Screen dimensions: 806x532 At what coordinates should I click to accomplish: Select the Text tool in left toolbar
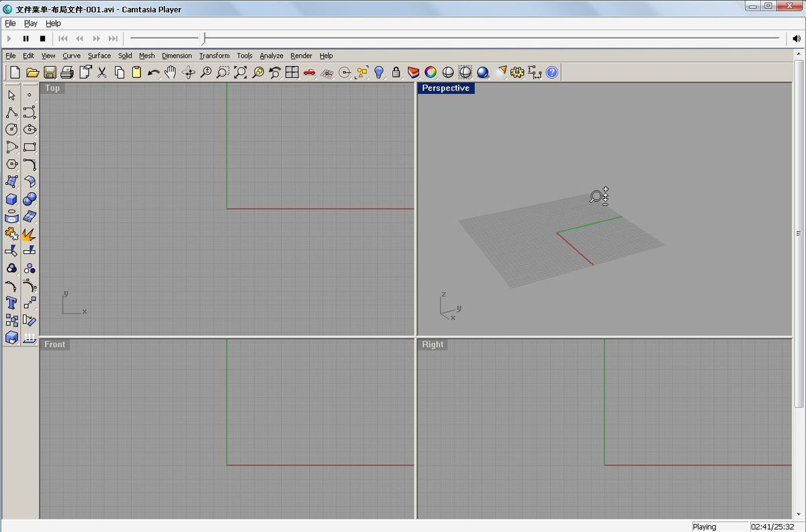(11, 303)
